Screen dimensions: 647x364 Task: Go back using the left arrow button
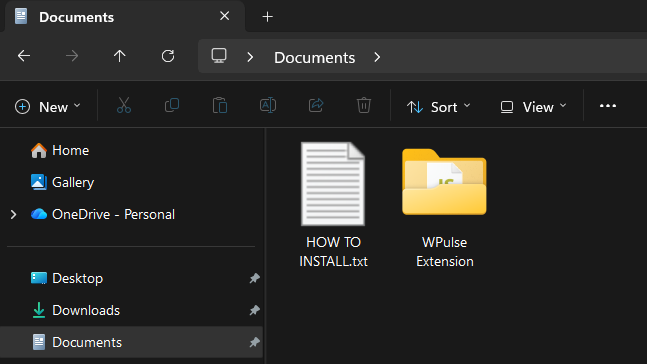(24, 56)
